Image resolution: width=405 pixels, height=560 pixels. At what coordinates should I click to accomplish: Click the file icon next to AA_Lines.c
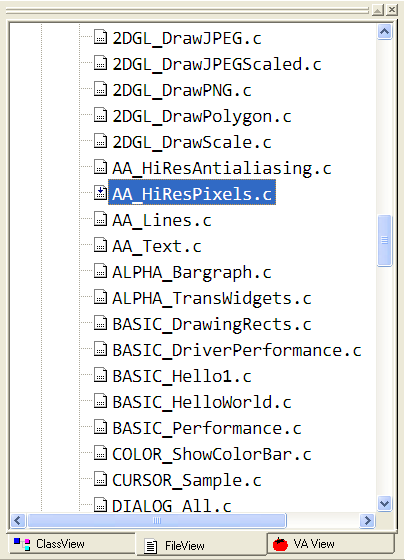pos(100,219)
